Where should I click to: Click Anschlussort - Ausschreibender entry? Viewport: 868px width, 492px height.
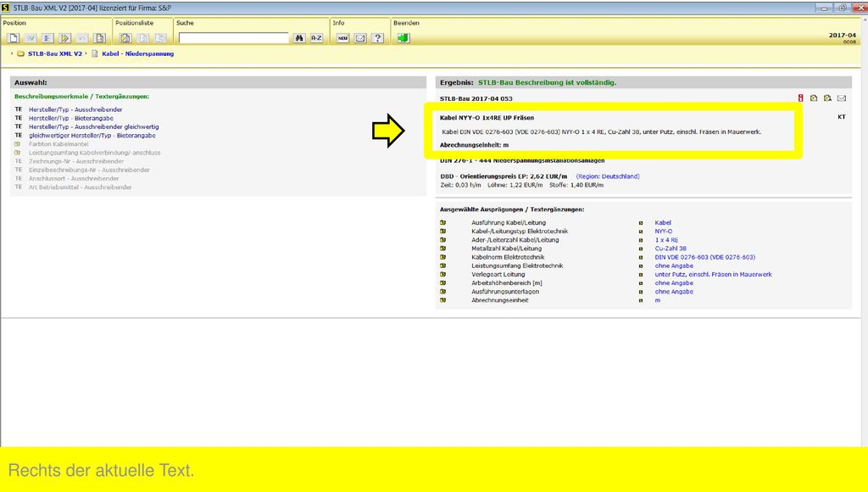coord(74,178)
